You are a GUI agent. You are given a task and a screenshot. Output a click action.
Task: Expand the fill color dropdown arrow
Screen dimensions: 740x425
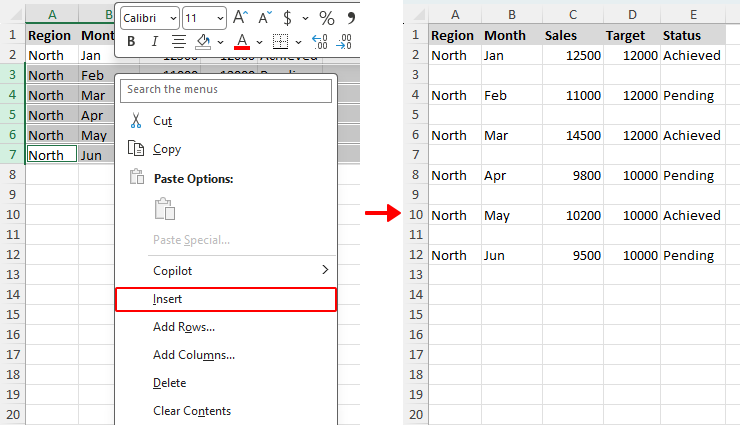click(x=219, y=42)
